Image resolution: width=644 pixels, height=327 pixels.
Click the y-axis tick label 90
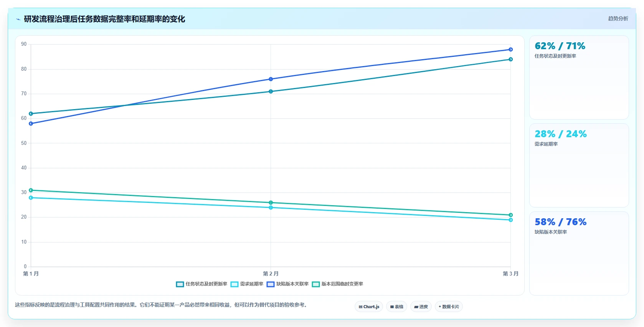pyautogui.click(x=24, y=44)
